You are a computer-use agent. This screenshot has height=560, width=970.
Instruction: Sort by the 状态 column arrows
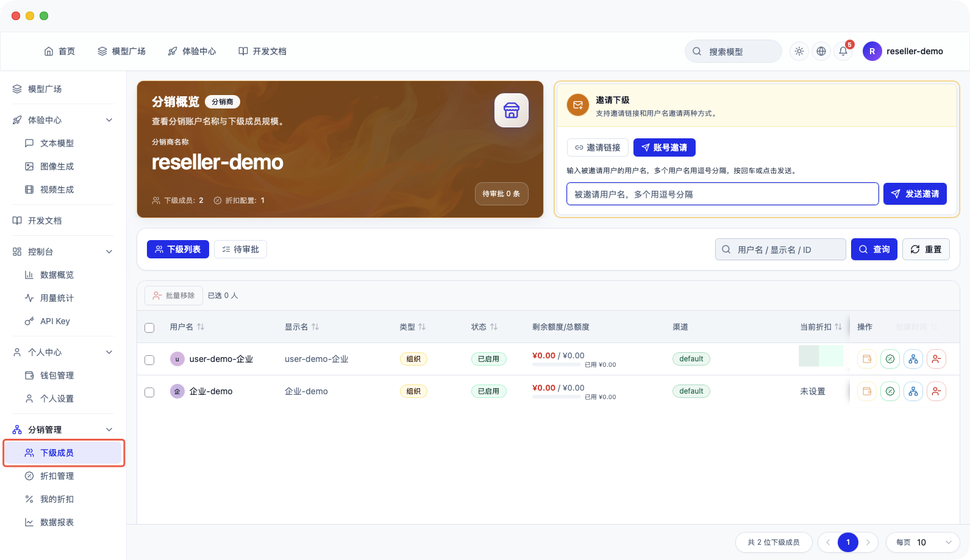tap(494, 327)
